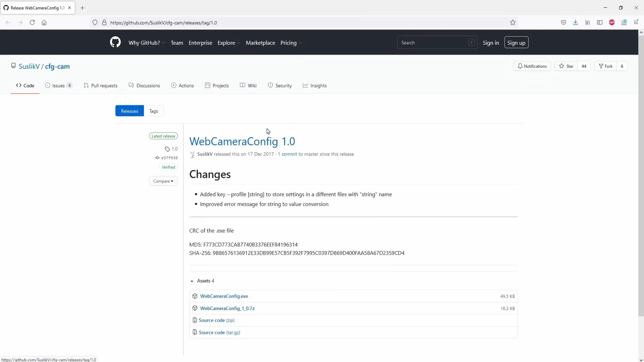Viewport: 644px width, 362px height.
Task: Click Sign in
Action: (491, 43)
